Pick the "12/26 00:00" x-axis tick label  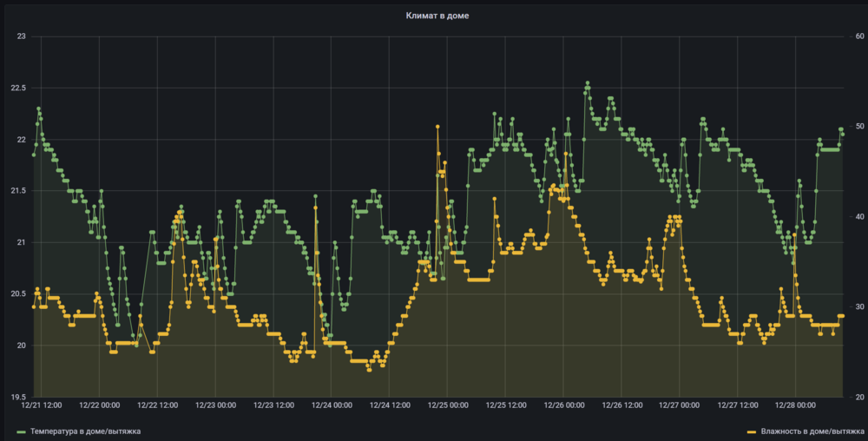tap(563, 405)
